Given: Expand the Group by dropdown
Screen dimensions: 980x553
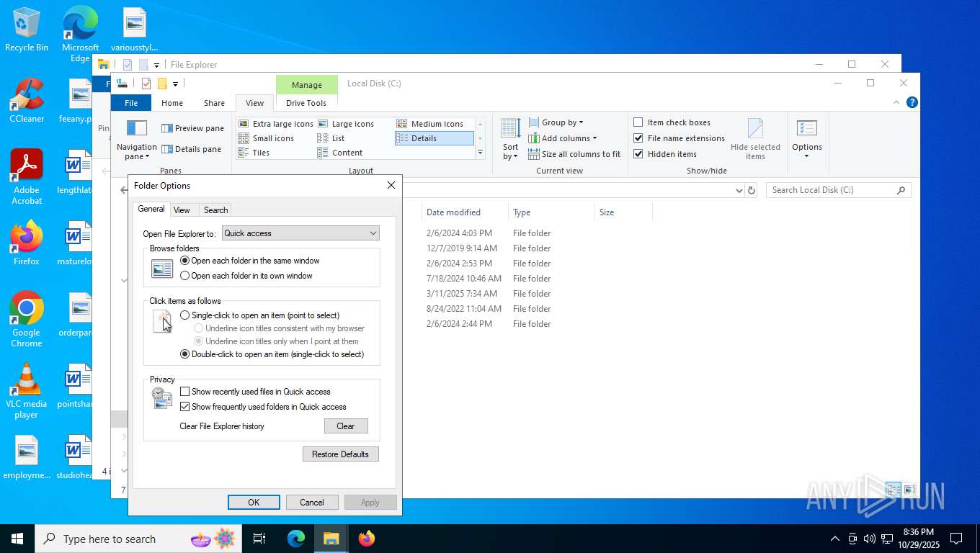Looking at the screenshot, I should pos(556,122).
